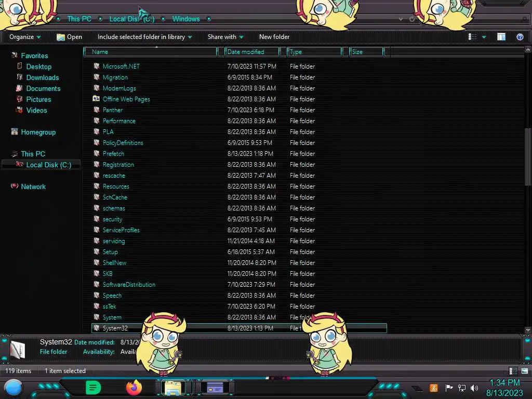Click the file list vertical scrollbar

point(528,157)
